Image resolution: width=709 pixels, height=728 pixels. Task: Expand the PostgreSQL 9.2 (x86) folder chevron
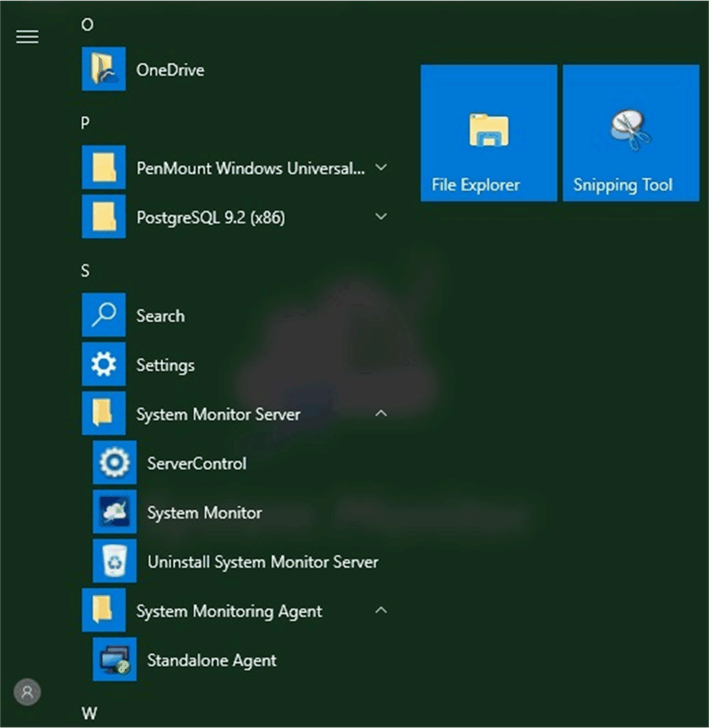pos(381,217)
